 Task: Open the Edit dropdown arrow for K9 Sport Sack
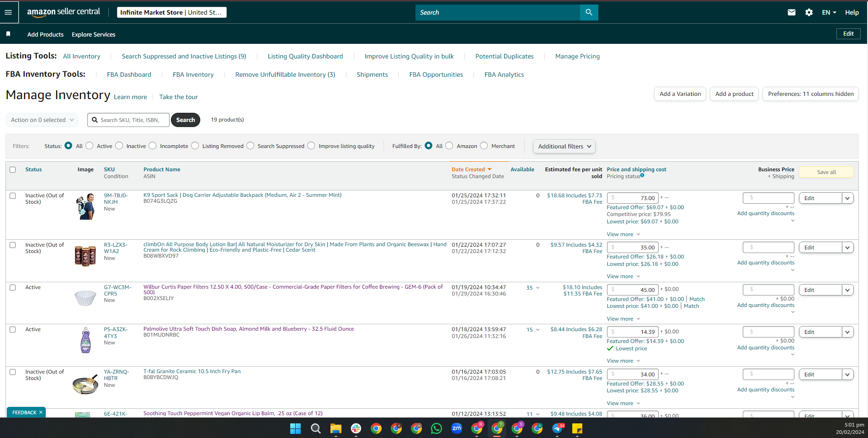(848, 198)
